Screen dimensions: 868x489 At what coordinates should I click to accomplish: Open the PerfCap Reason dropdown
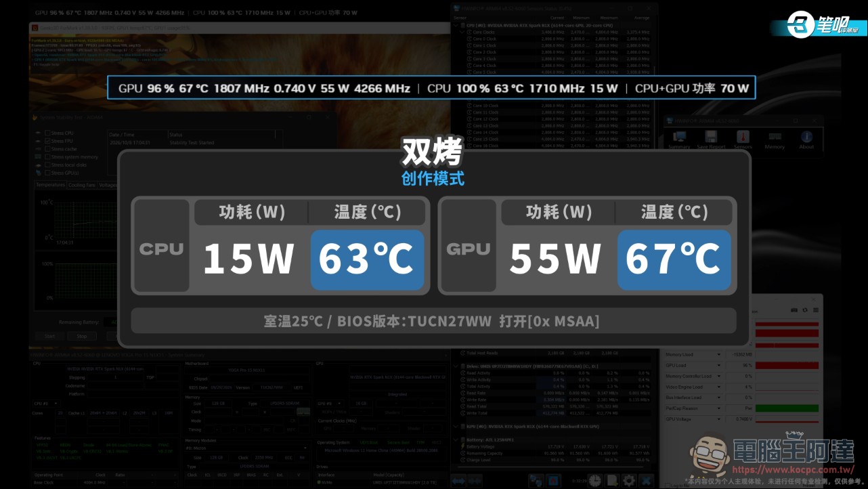718,408
